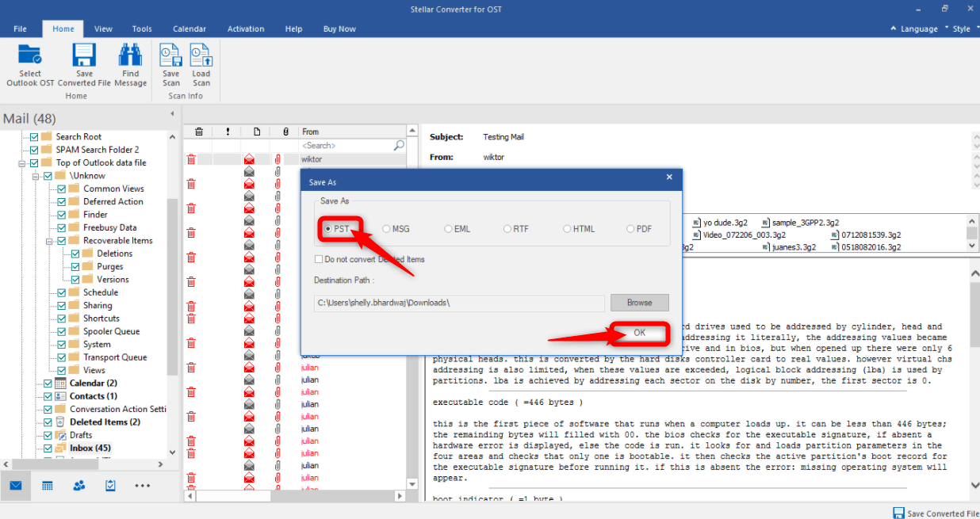
Task: Collapse the Recoverable Items node
Action: [50, 240]
